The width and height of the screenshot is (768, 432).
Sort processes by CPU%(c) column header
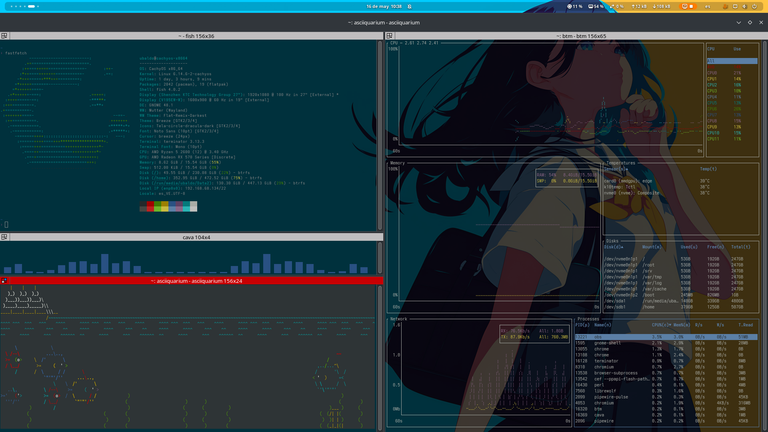661,325
